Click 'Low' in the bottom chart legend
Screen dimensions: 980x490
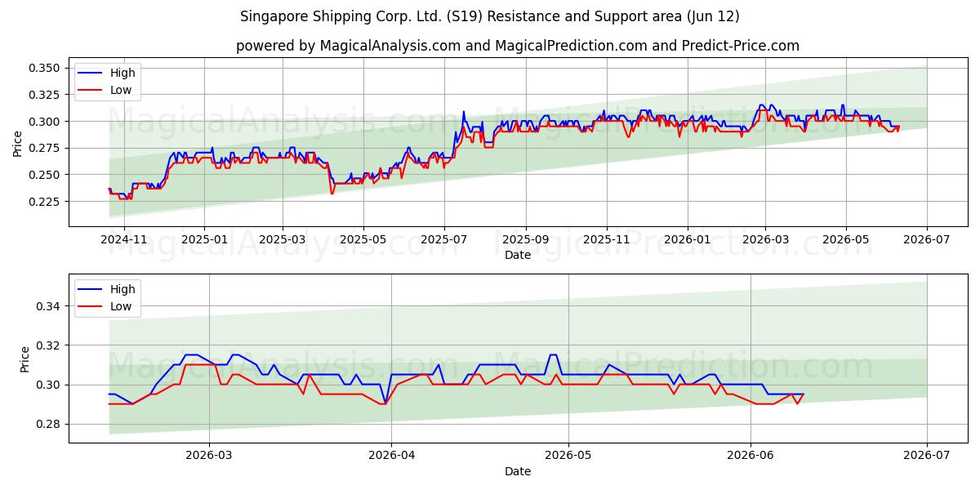(121, 306)
